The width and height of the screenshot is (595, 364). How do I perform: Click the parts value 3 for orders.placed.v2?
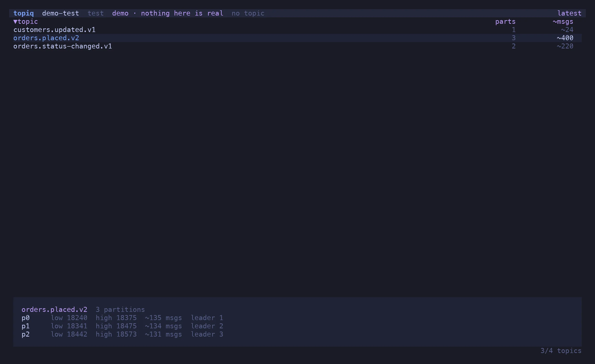click(x=514, y=38)
